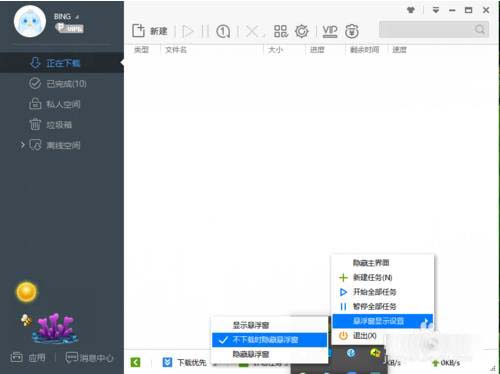Screen dimensions: 500x374
Task: Click the yellow bird tray icon
Action: [x=376, y=353]
